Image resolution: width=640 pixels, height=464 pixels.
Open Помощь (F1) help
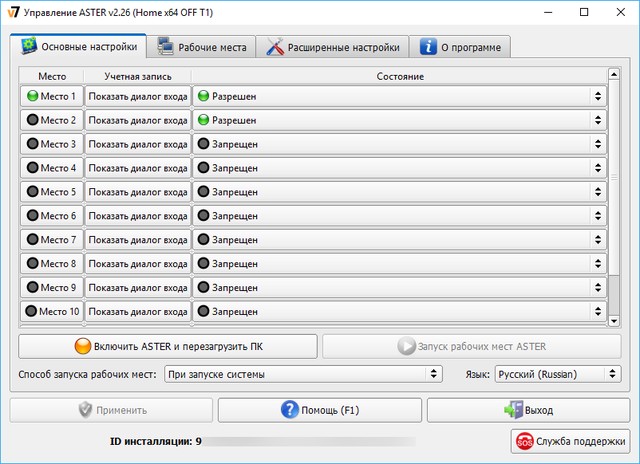point(320,410)
